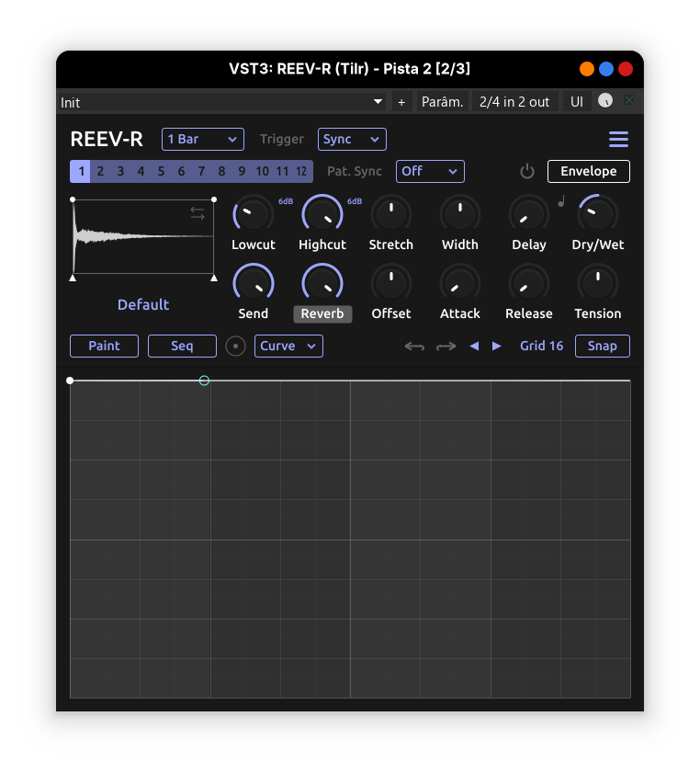This screenshot has height=773, width=700.
Task: Expand the Trigger Sync dropdown
Action: (x=352, y=140)
